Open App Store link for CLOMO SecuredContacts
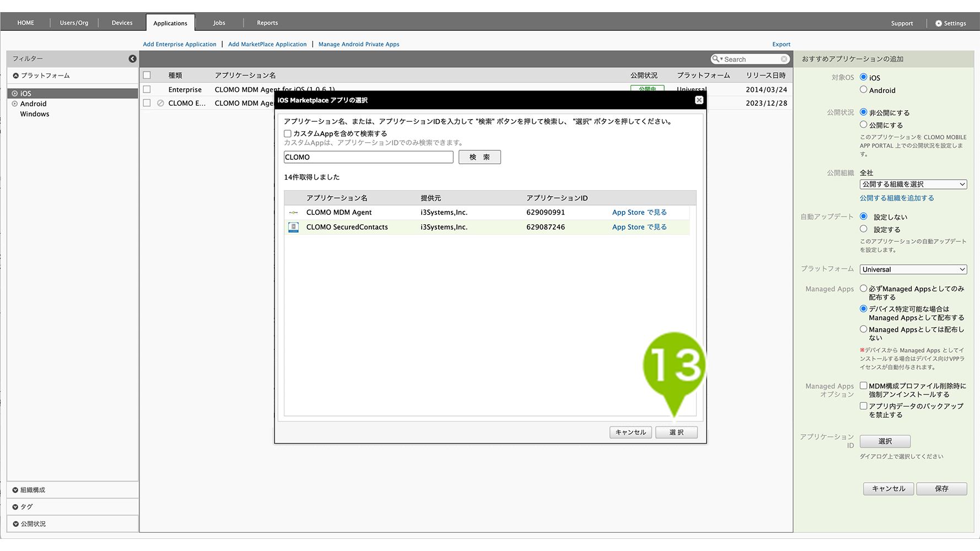The height and width of the screenshot is (551, 980). click(639, 227)
